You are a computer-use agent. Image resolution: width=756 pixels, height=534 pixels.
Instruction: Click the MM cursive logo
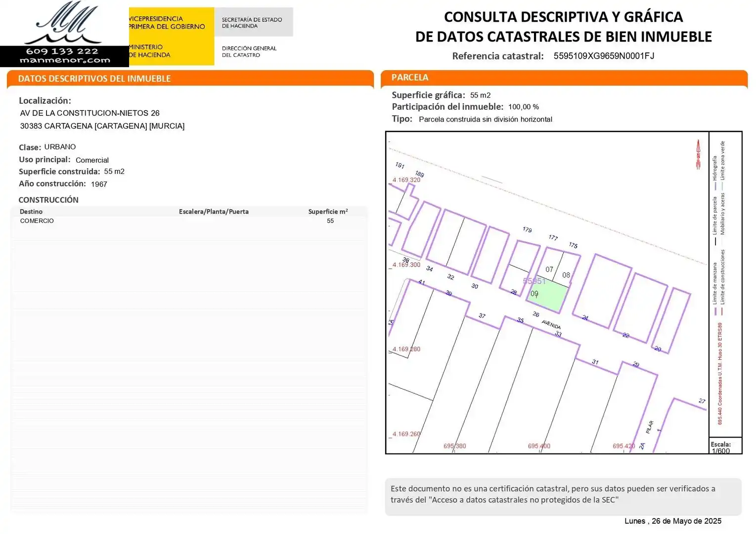(63, 22)
